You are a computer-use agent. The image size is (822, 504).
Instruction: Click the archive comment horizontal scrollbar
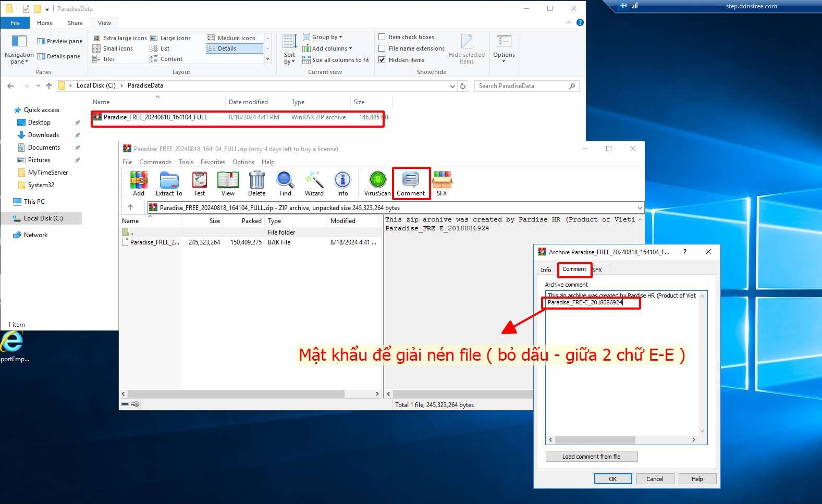tap(595, 439)
